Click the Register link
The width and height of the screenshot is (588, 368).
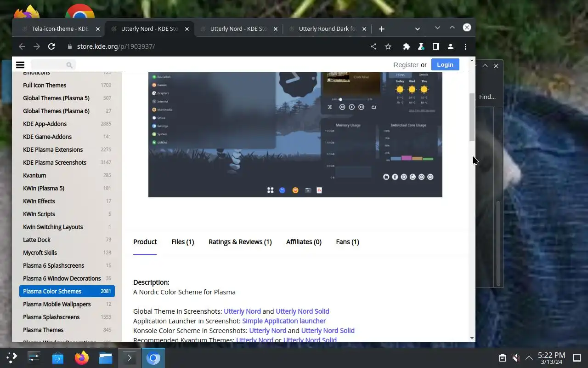pos(406,65)
